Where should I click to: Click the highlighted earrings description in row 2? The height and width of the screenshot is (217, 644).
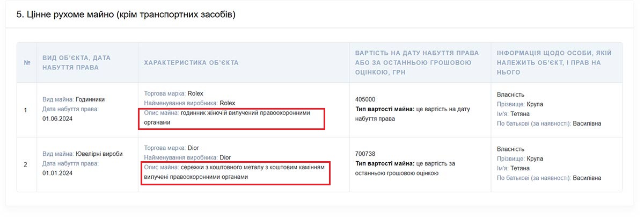click(235, 172)
